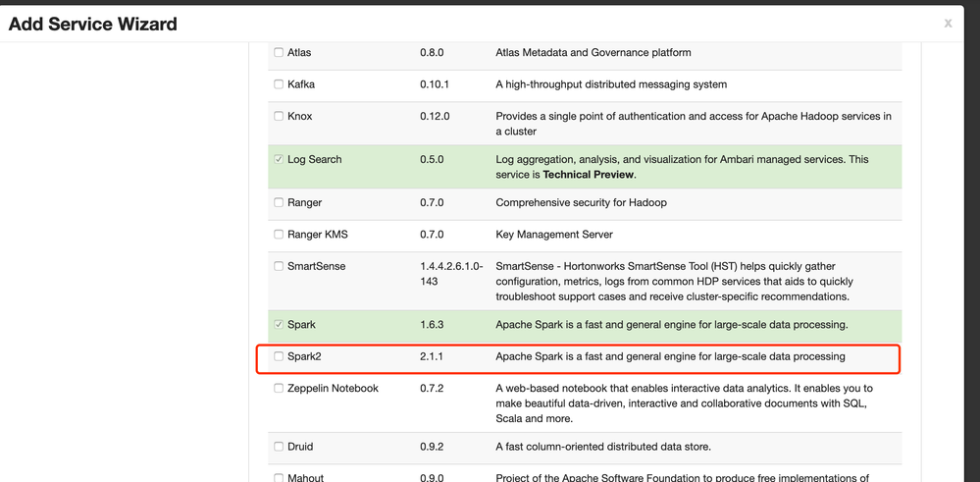
Task: Click the Spark2 version 2.1.1 cell
Action: coord(432,356)
